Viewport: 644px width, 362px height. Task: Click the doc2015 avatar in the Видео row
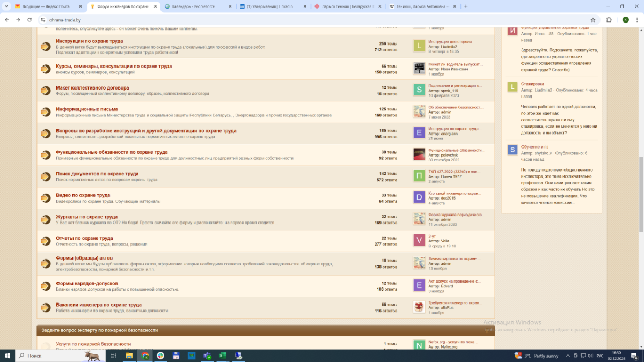coord(419,197)
